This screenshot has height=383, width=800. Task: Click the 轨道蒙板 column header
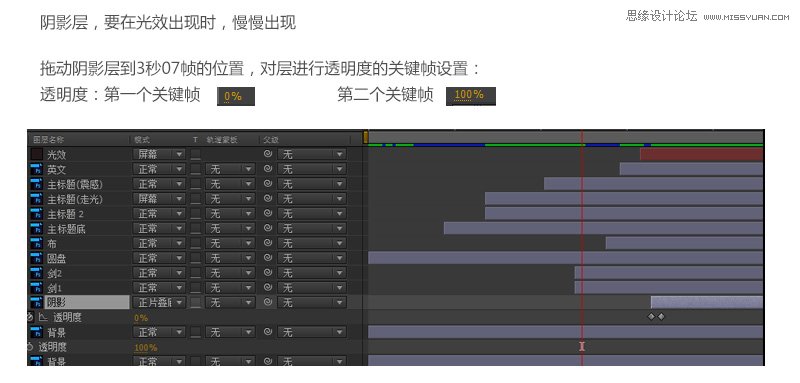(x=222, y=139)
